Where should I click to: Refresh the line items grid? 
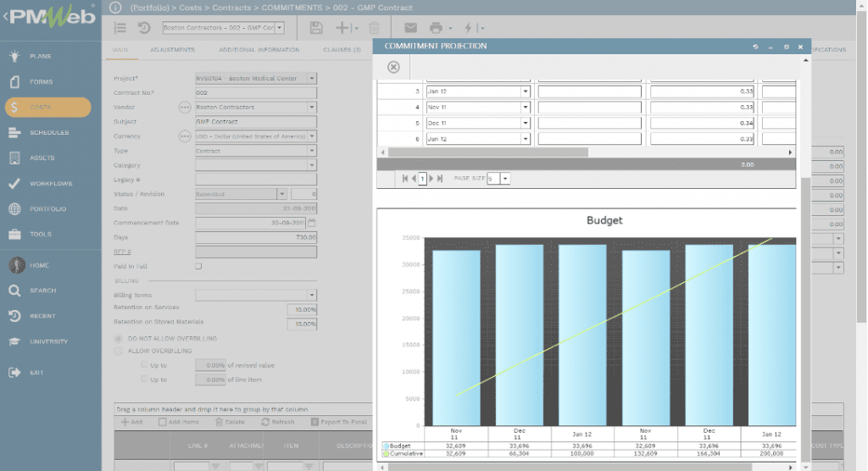point(278,422)
